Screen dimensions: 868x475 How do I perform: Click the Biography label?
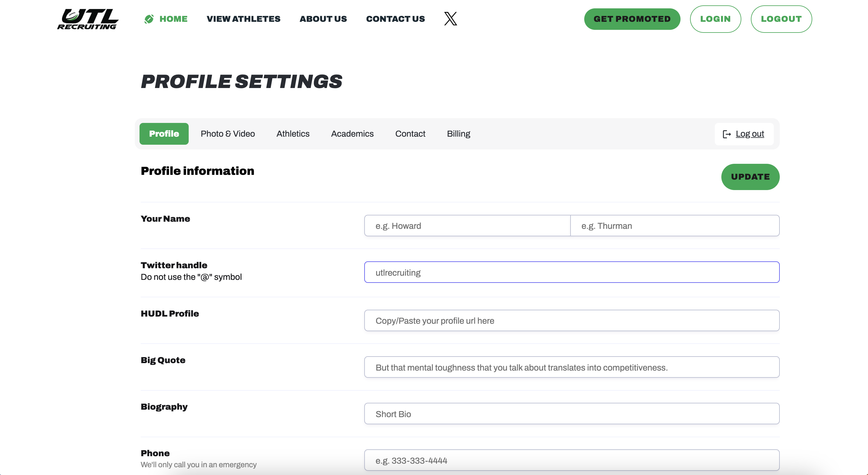(x=164, y=407)
